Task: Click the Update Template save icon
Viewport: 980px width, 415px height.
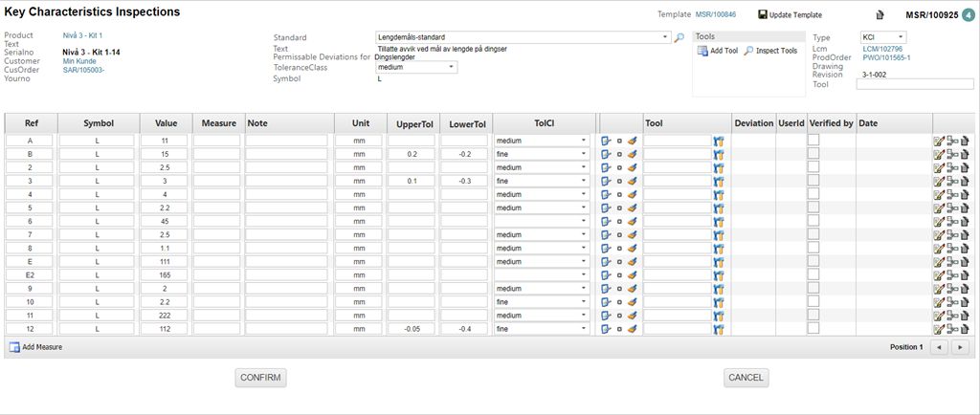Action: (763, 15)
